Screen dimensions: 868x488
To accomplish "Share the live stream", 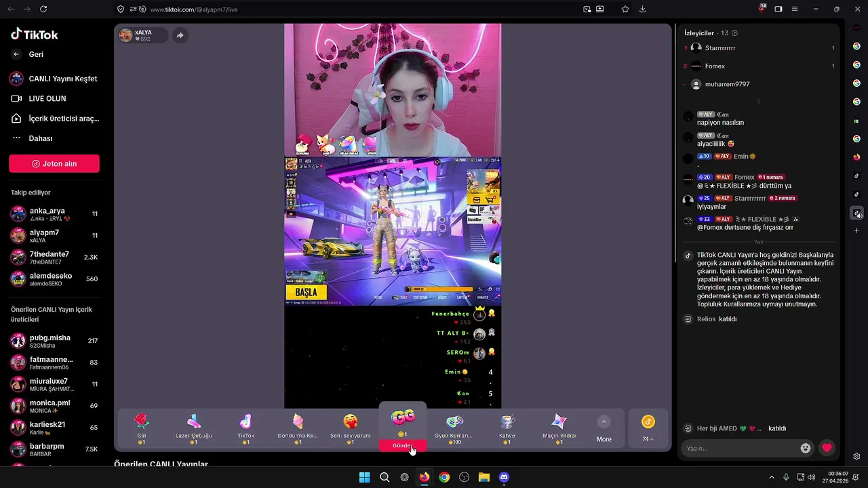I will click(x=180, y=35).
